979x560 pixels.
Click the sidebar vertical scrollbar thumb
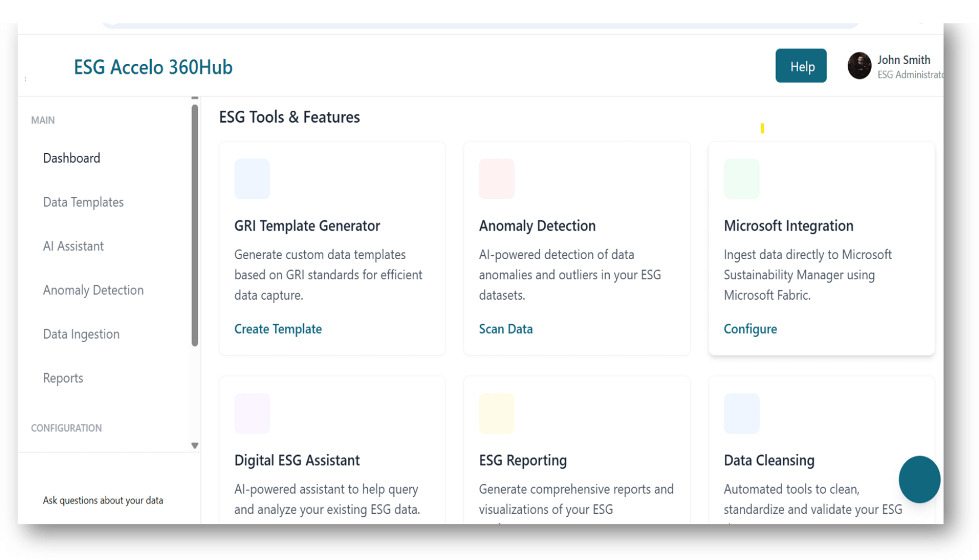[x=195, y=225]
